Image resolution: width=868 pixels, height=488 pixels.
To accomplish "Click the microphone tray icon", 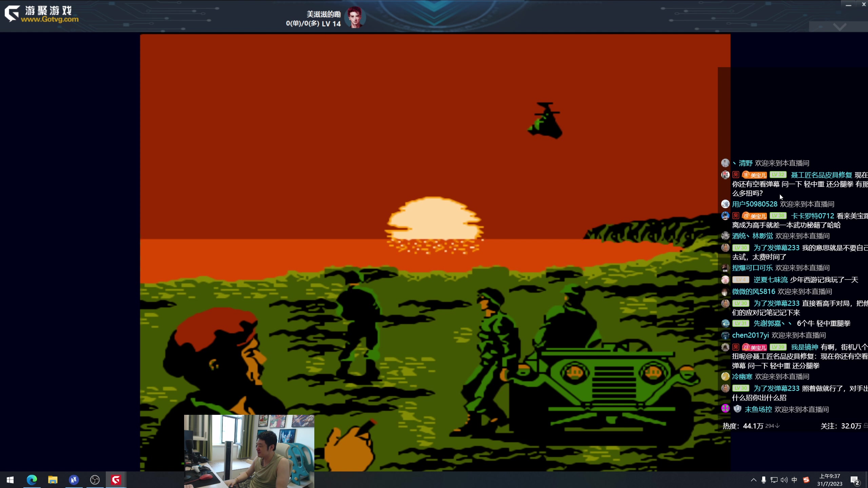I will click(x=764, y=480).
